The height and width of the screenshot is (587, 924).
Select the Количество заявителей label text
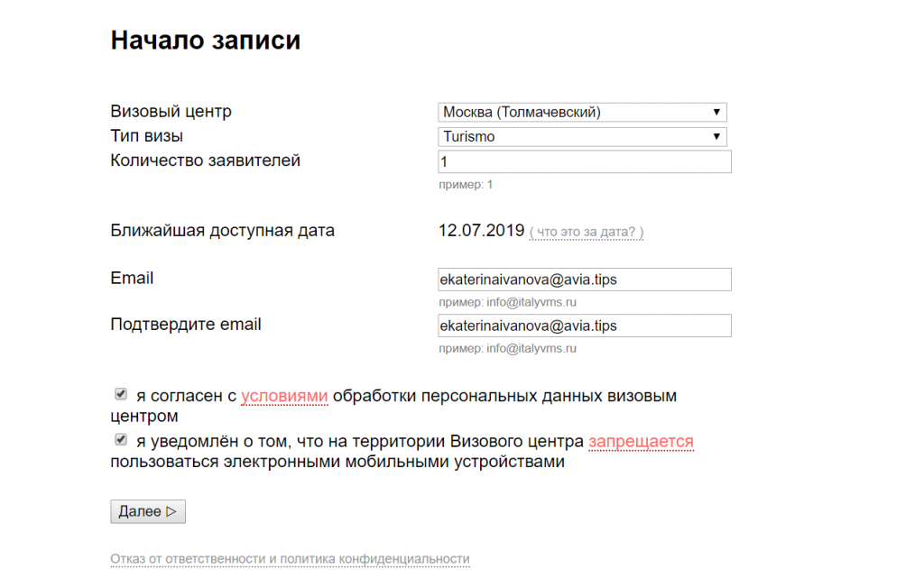point(205,161)
